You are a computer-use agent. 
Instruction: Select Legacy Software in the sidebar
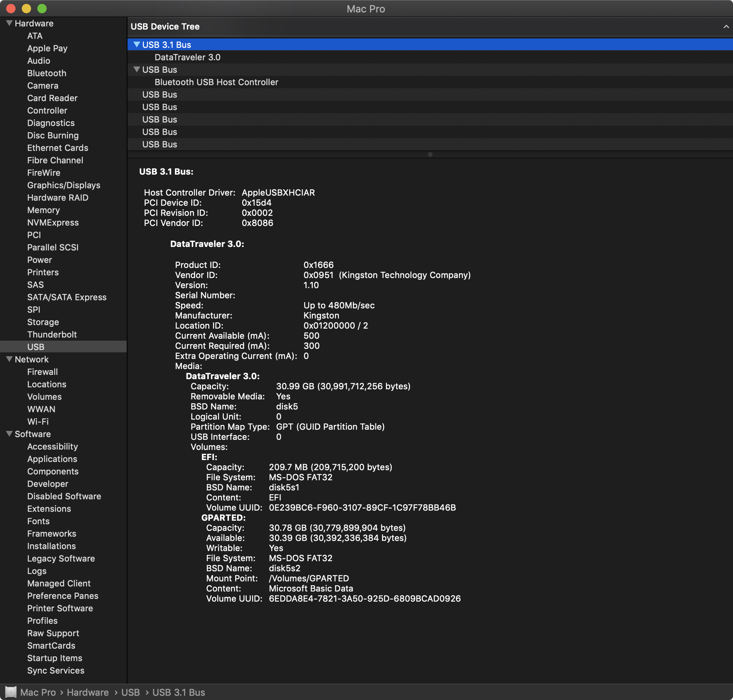[x=61, y=558]
